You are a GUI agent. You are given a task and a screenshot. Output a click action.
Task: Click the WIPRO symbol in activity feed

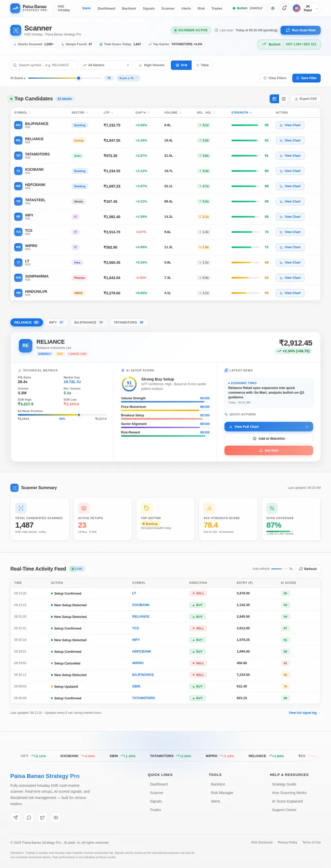[x=138, y=663]
